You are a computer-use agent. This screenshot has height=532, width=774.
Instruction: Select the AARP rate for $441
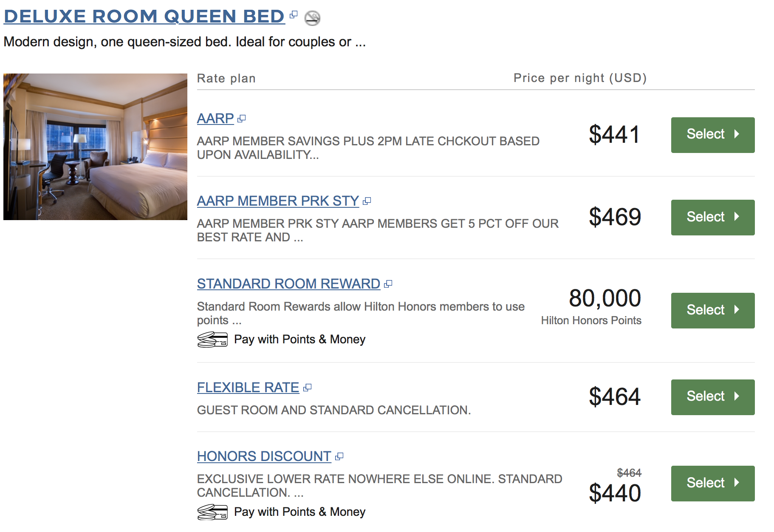[x=712, y=135]
